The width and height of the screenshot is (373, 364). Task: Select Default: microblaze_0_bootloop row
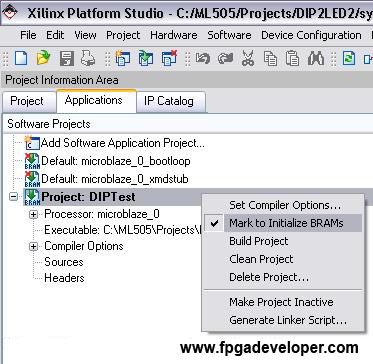(116, 161)
